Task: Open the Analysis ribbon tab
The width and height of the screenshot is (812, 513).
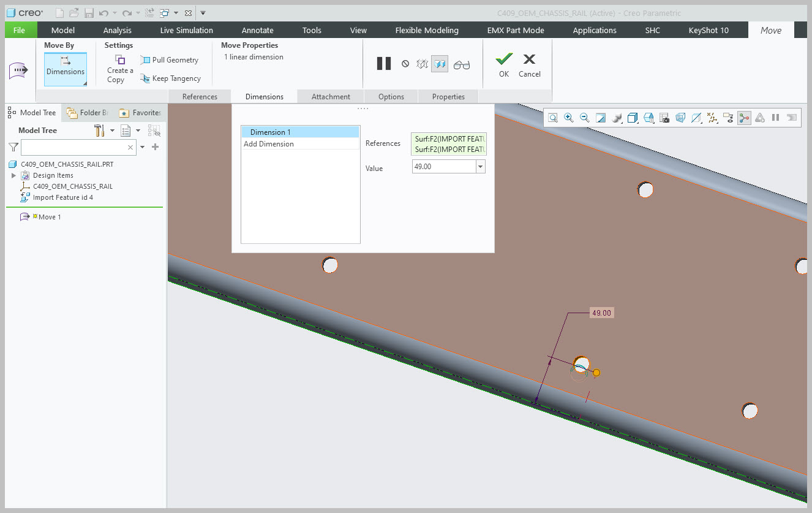Action: (117, 30)
